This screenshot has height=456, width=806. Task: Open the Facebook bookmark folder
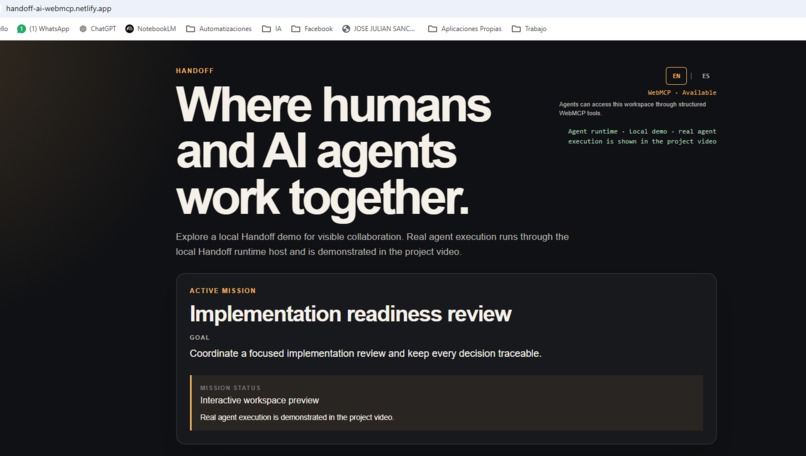click(312, 29)
